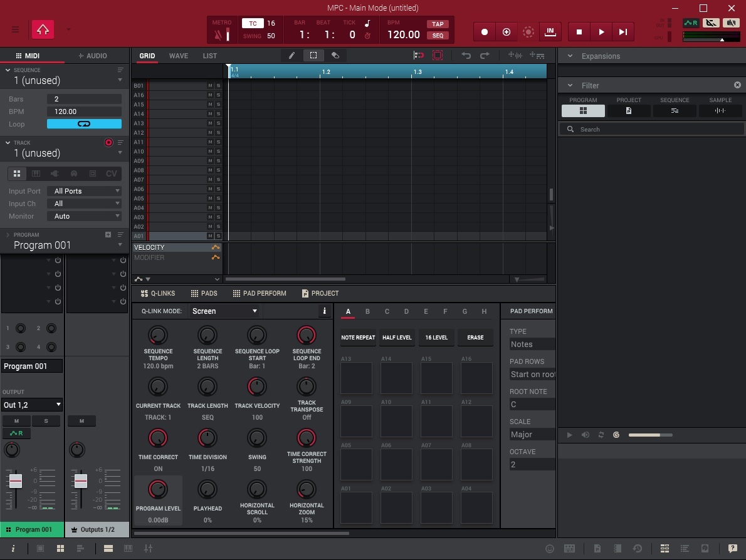
Task: Toggle track record arm button
Action: pyautogui.click(x=108, y=143)
